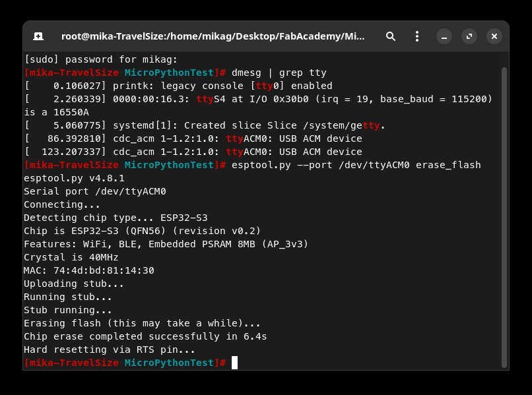Click the 'Running stub...' line

tap(68, 297)
